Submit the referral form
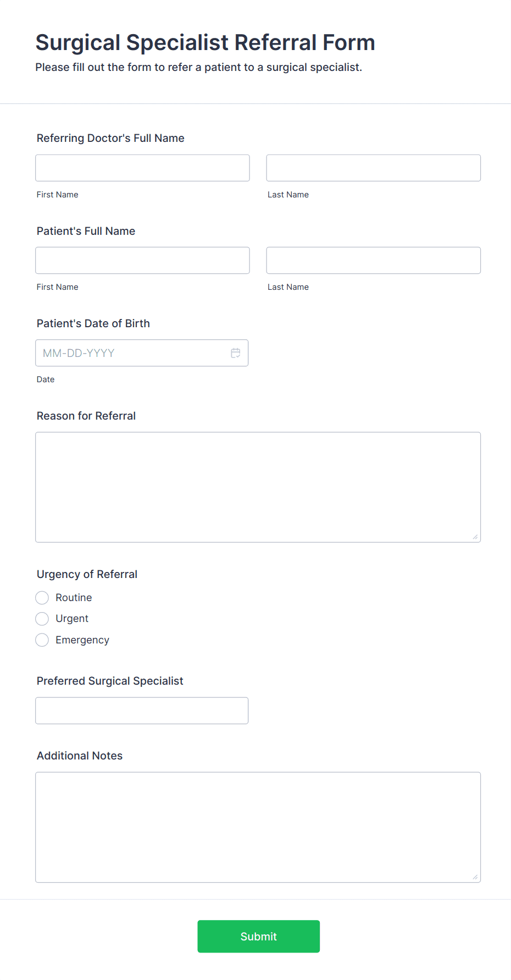The width and height of the screenshot is (511, 980). (x=258, y=936)
